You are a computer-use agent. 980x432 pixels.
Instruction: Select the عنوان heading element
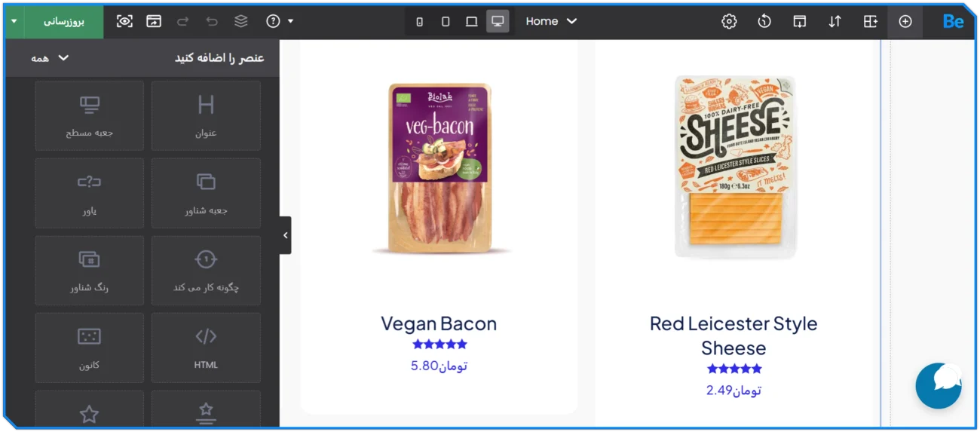pos(206,115)
